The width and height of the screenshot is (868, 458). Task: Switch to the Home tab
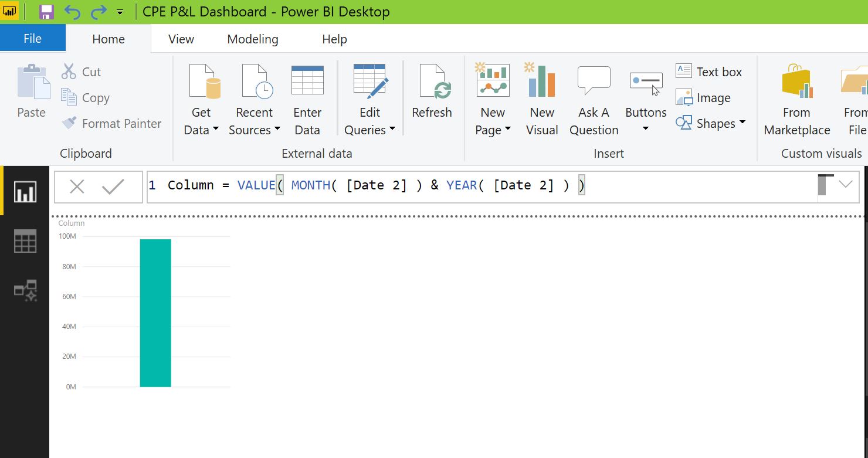tap(108, 39)
